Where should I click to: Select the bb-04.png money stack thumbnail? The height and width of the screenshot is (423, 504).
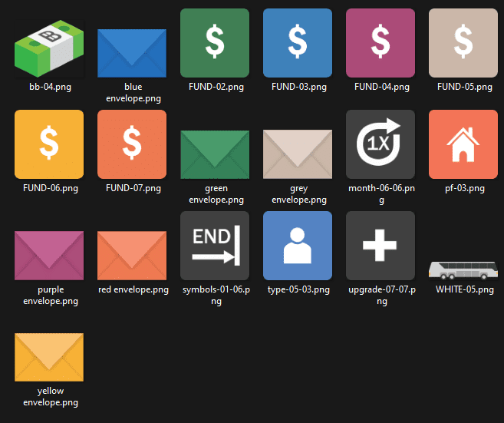[x=49, y=48]
